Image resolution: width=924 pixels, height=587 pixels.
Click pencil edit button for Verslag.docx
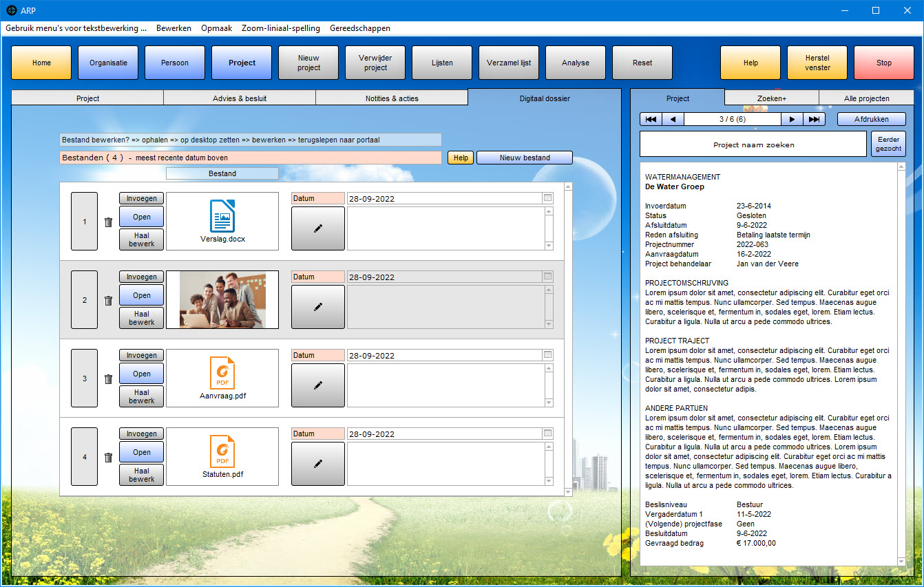(317, 228)
